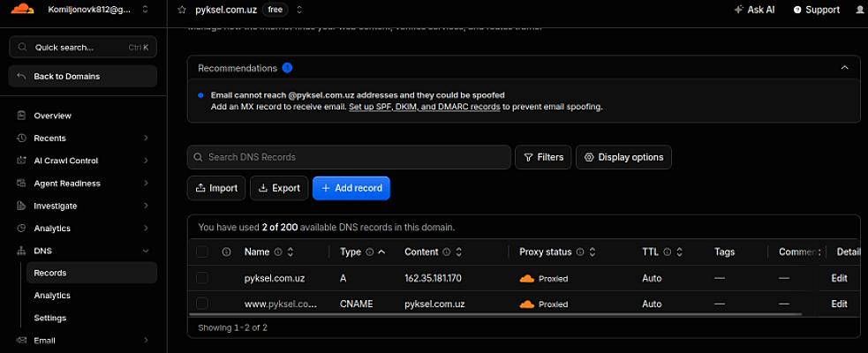The height and width of the screenshot is (353, 868).
Task: Expand the top-level Analytics chevron
Action: [146, 228]
